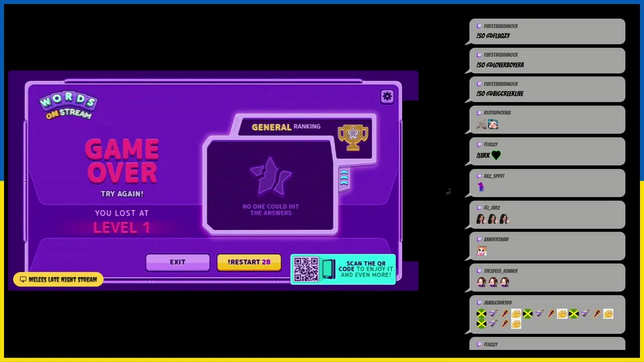Screen dimensions: 644x362
Task: Select the GENERAL ranking tab
Action: click(286, 127)
